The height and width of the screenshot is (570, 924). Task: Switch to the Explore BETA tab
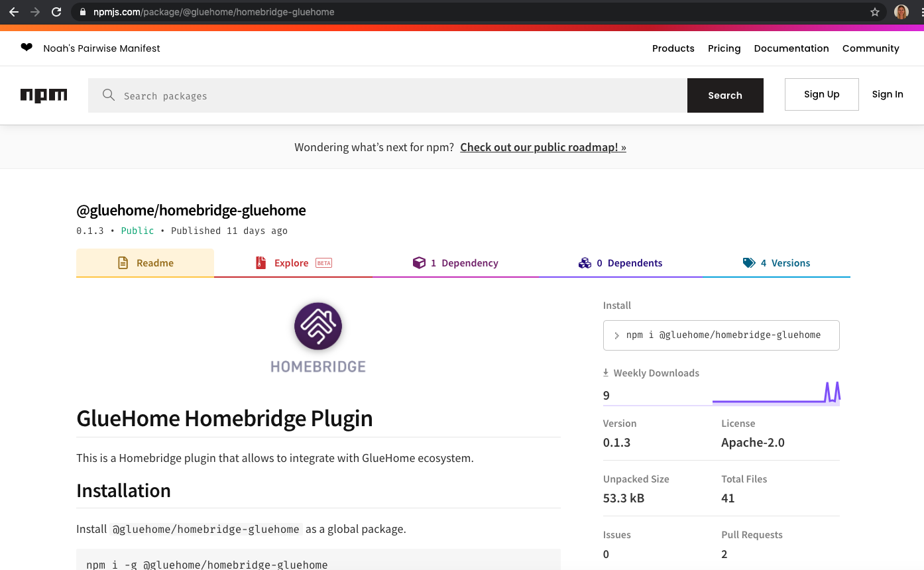[x=294, y=263]
